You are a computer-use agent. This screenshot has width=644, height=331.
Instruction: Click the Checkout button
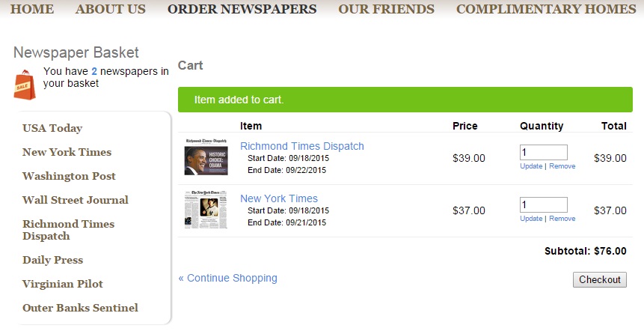pos(600,279)
